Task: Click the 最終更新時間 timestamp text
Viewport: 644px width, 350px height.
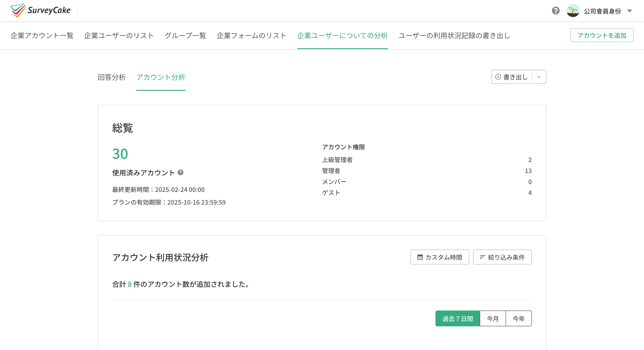Action: [158, 189]
